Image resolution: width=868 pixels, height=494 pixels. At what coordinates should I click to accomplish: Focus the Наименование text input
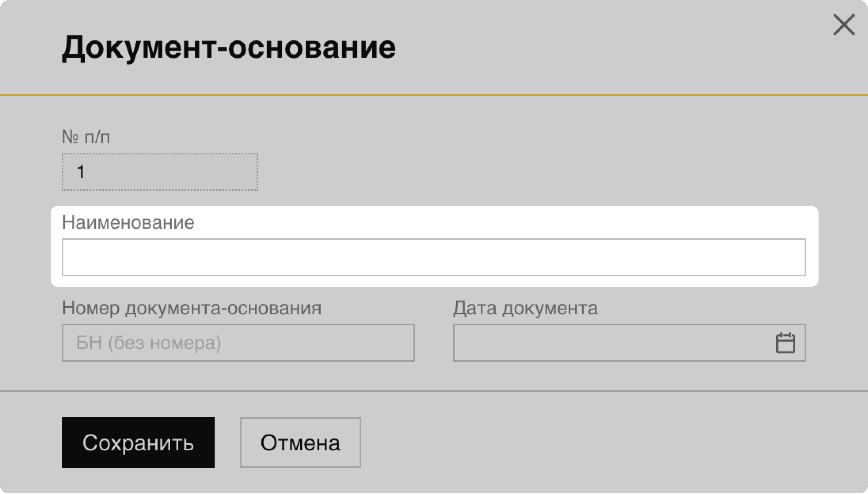point(433,257)
